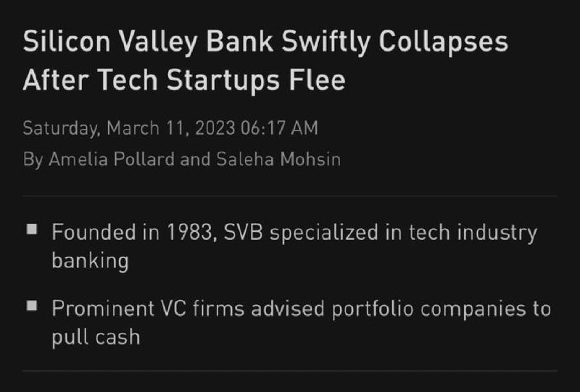Click the divider line below the byline
Screen dimensions: 580x392
[289, 196]
